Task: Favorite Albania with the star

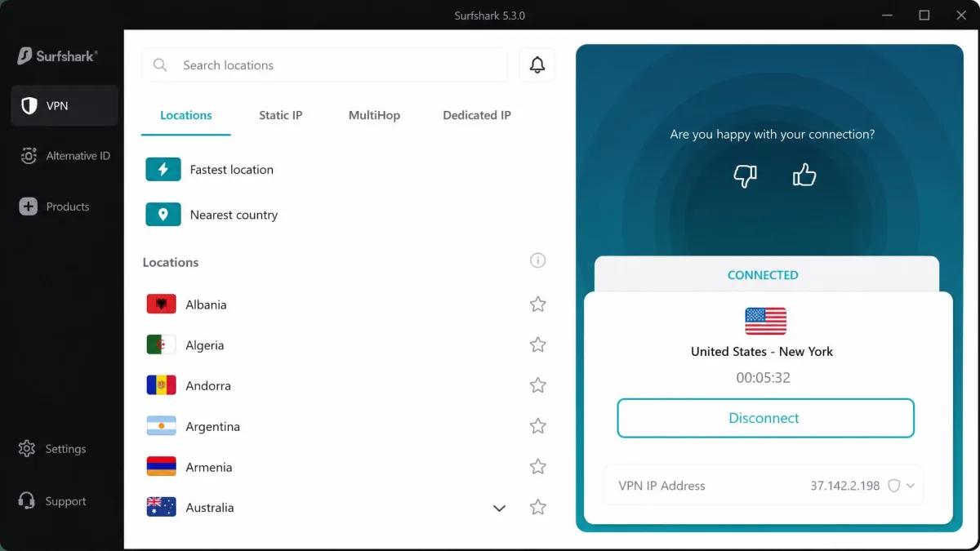Action: (x=537, y=304)
